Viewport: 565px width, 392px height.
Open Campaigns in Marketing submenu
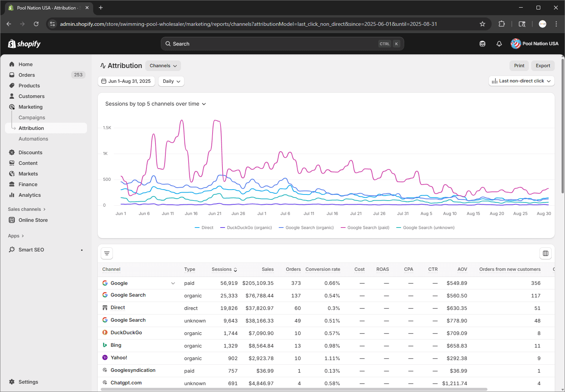pos(32,117)
